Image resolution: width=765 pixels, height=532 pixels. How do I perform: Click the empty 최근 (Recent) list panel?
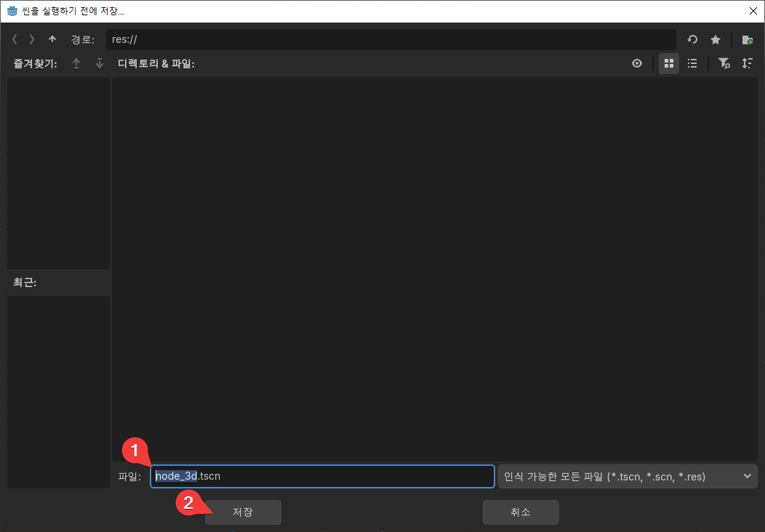[58, 391]
